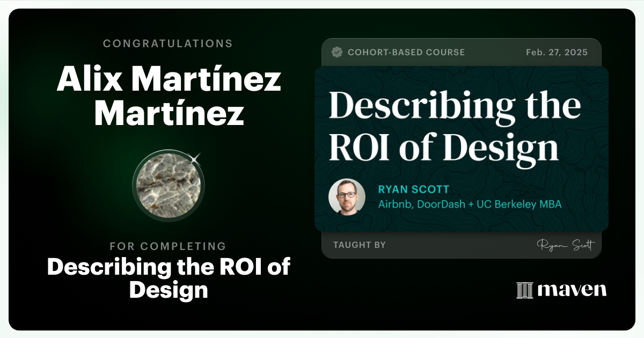Enable the Feb. 27, 2025 date stamp

click(x=556, y=52)
